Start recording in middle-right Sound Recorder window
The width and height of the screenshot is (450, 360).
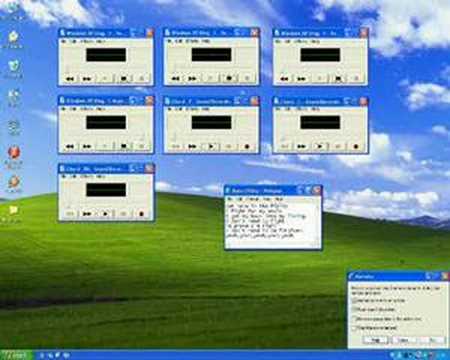click(356, 146)
